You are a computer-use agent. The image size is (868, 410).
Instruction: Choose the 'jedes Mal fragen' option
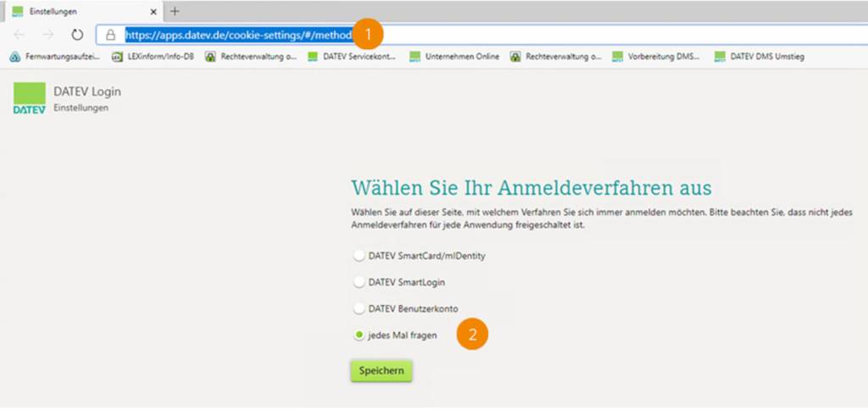(x=359, y=335)
